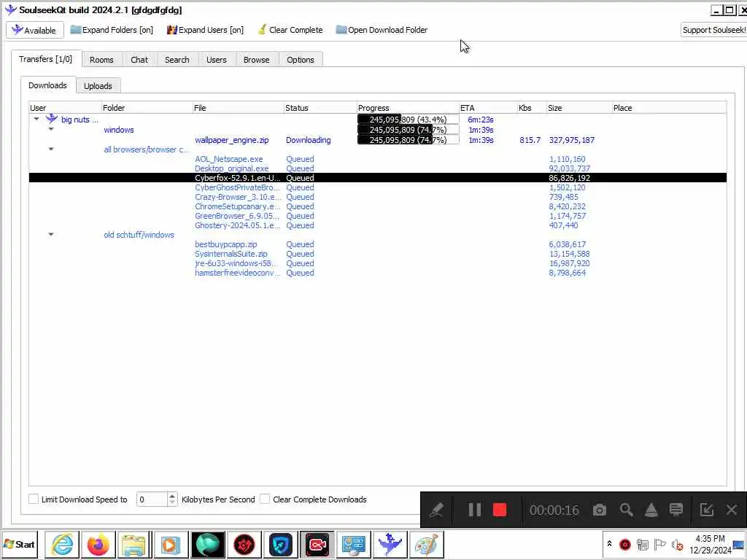Open the Windows Start menu

click(x=20, y=544)
